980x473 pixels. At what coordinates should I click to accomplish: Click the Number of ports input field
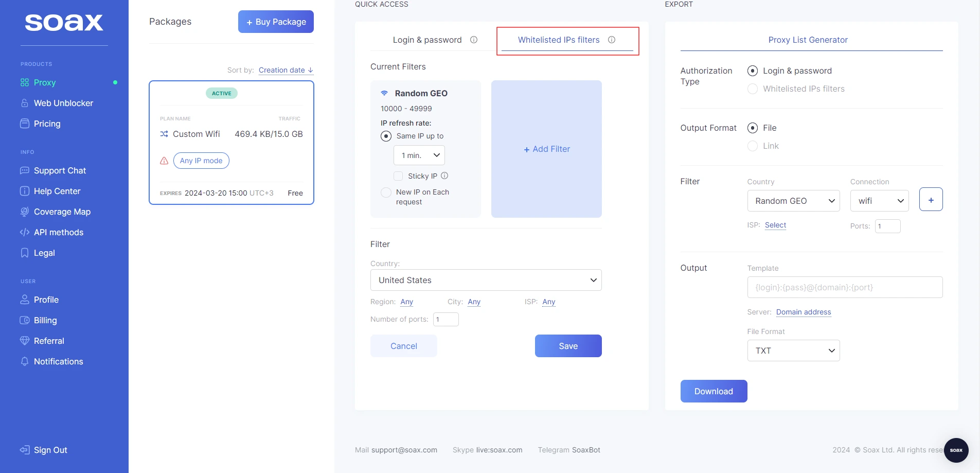446,320
